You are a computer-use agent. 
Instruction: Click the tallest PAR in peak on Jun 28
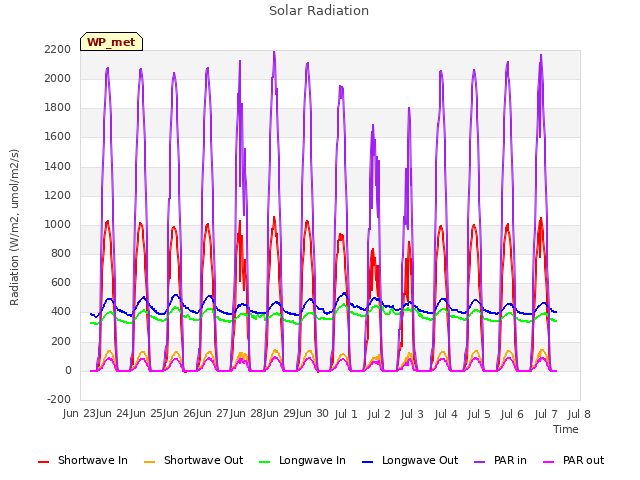point(274,53)
